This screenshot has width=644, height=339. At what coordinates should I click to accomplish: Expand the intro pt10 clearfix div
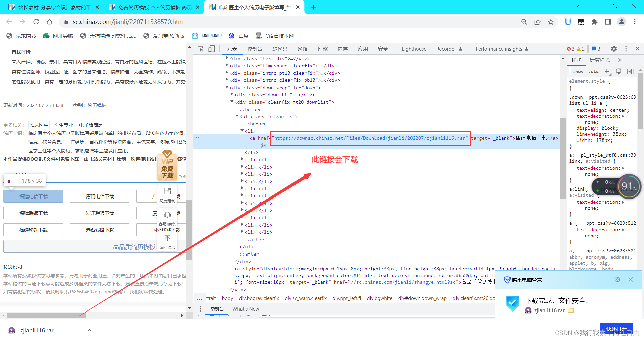point(227,73)
